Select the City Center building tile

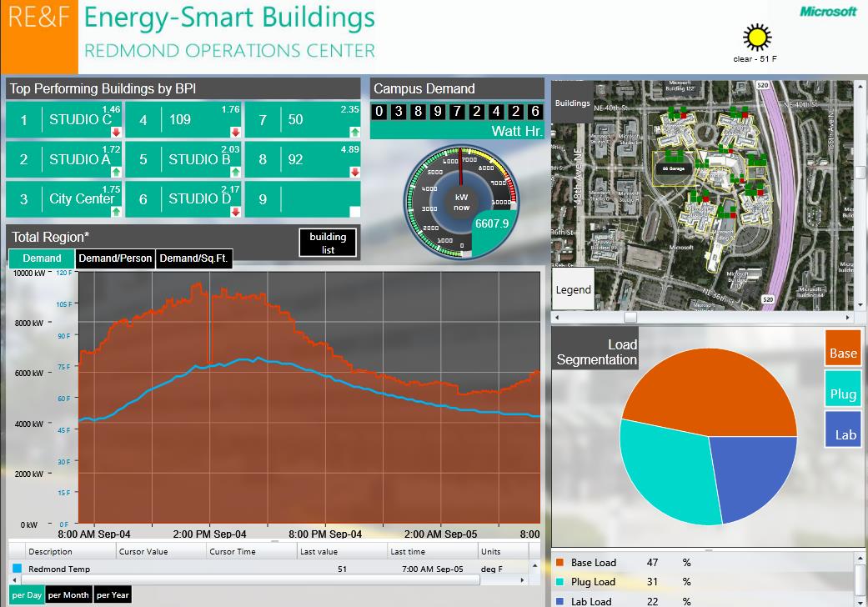[x=63, y=199]
